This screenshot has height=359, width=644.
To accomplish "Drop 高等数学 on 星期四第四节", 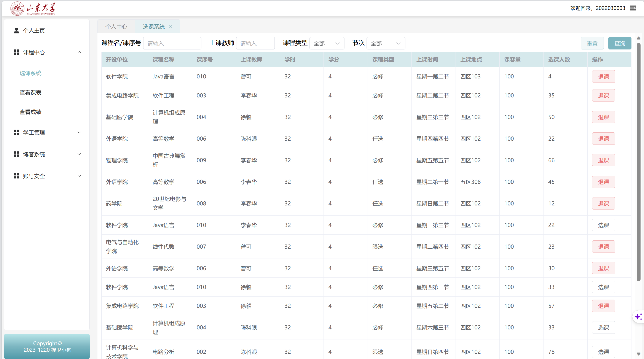I will [603, 139].
